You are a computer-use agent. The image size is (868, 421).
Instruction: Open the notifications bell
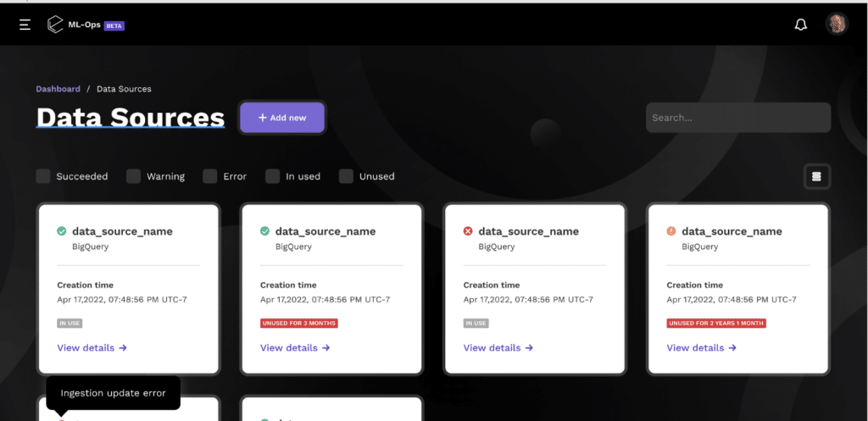[x=800, y=25]
